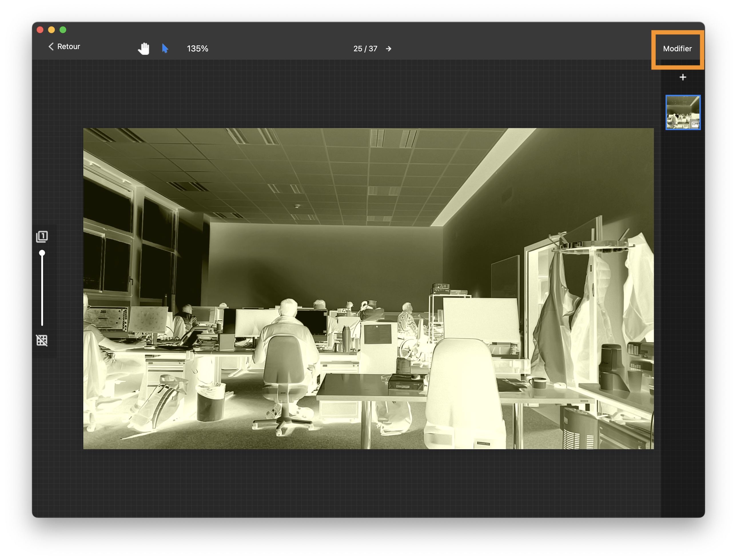Screen dimensions: 737x560
Task: Click the inverted office photo on canvas
Action: point(368,288)
